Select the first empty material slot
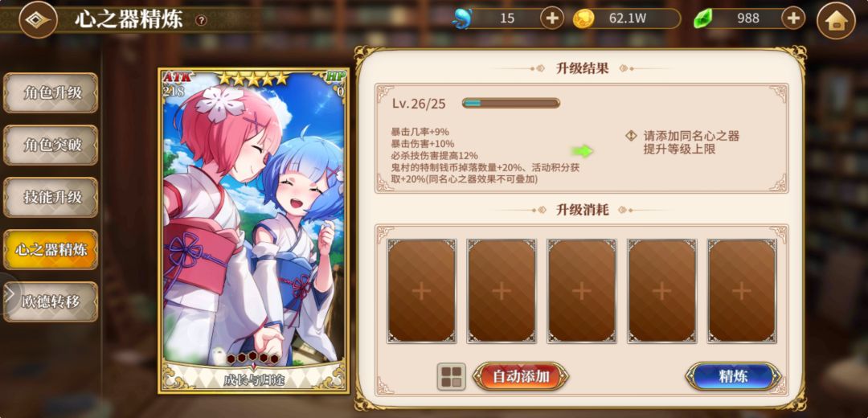The height and width of the screenshot is (418, 868). coord(422,291)
